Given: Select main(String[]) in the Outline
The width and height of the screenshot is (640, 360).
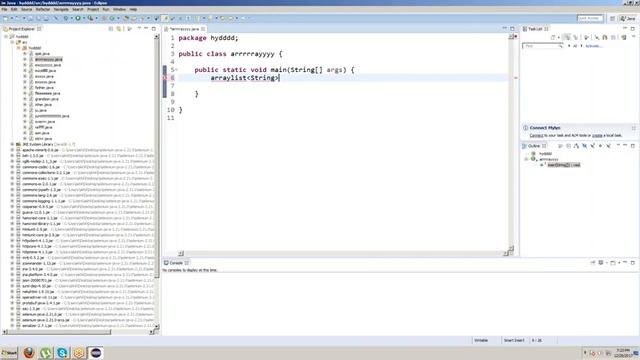Looking at the screenshot, I should (563, 165).
